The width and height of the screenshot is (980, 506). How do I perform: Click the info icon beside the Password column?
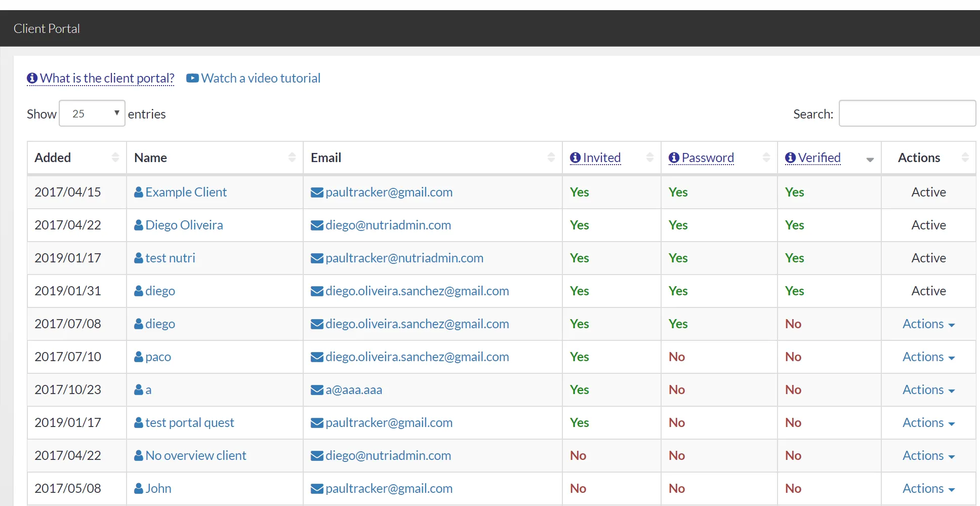[x=674, y=158]
